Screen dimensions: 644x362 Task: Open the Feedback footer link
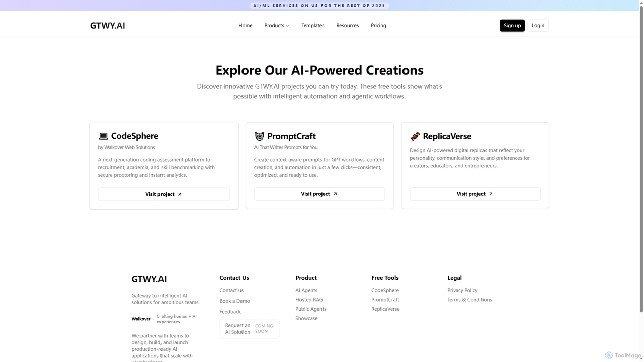(230, 312)
